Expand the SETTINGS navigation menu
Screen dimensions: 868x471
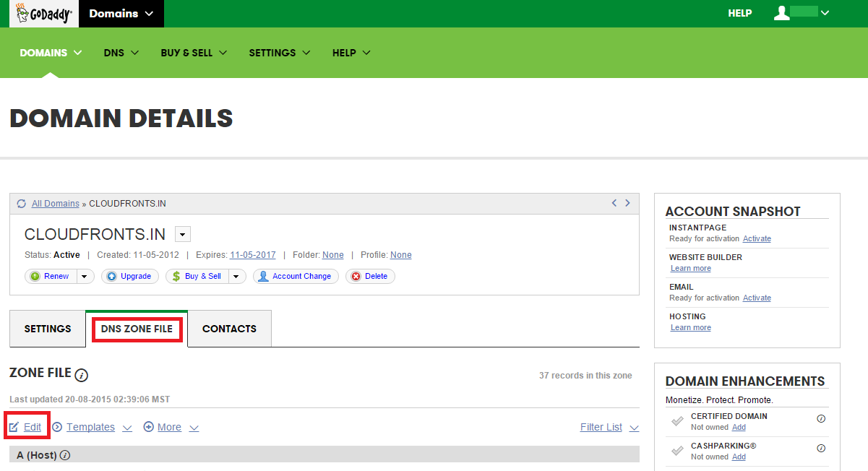point(280,53)
